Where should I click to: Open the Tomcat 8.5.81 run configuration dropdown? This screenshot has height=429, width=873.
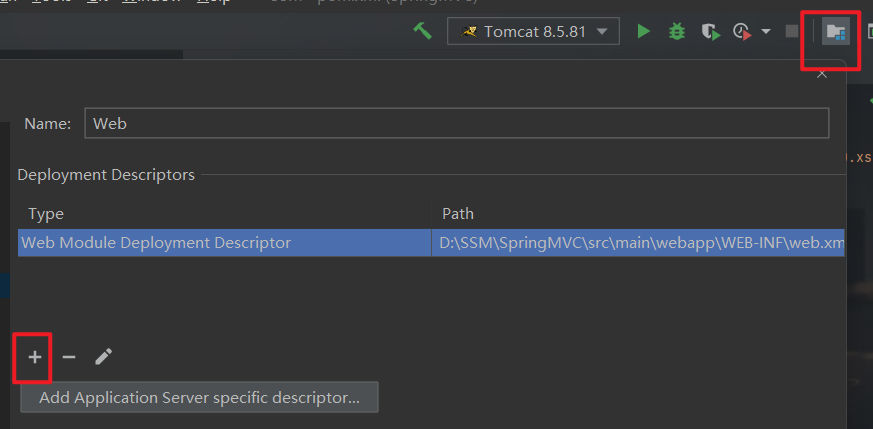click(x=533, y=31)
